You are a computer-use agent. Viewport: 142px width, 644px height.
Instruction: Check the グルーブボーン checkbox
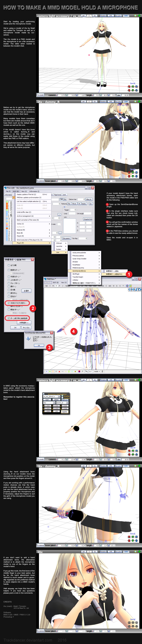9,283
